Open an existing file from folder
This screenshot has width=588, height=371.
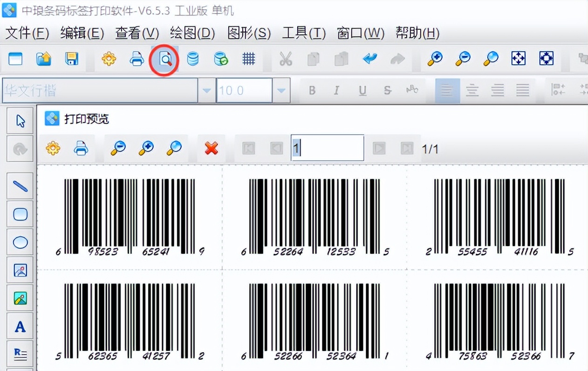click(43, 59)
